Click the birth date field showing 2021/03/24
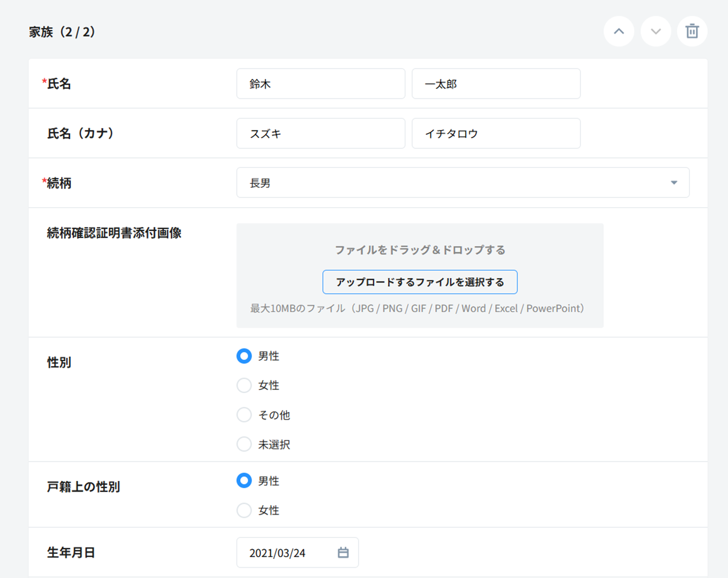728x578 pixels. click(285, 553)
